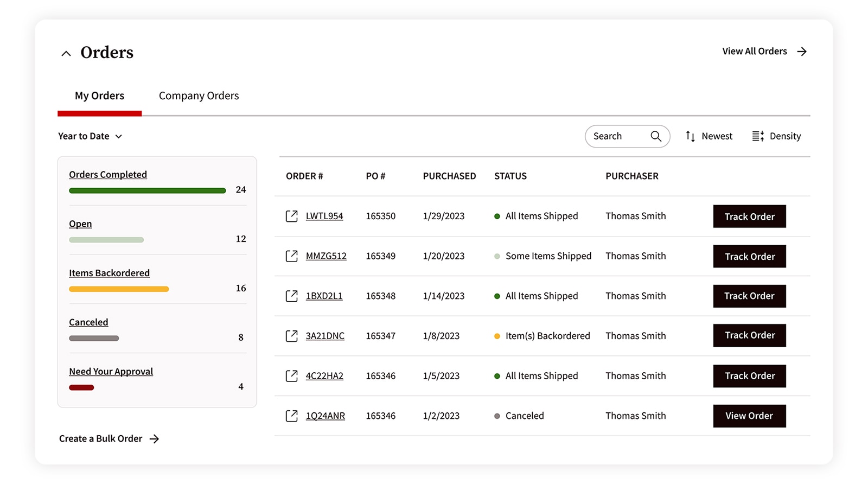Click open-external icon beside order MMZG512
Screen dimensions: 868x484
291,256
